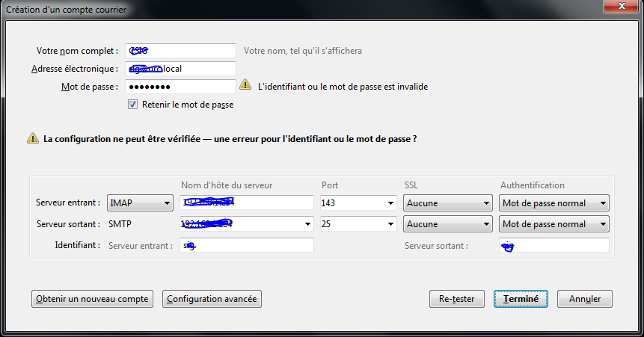Open incoming Authentification Mot de passe normal dropdown
This screenshot has height=337, width=644.
tap(554, 202)
